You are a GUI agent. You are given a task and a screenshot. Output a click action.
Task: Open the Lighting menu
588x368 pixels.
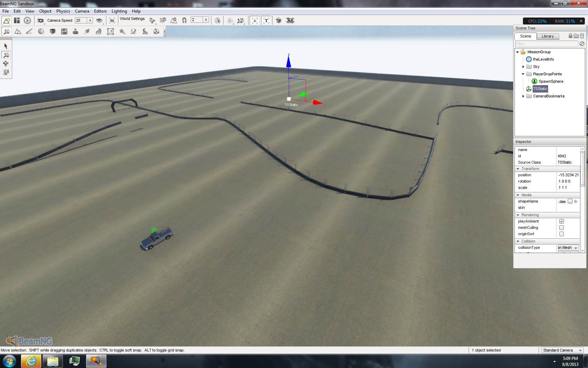point(119,11)
